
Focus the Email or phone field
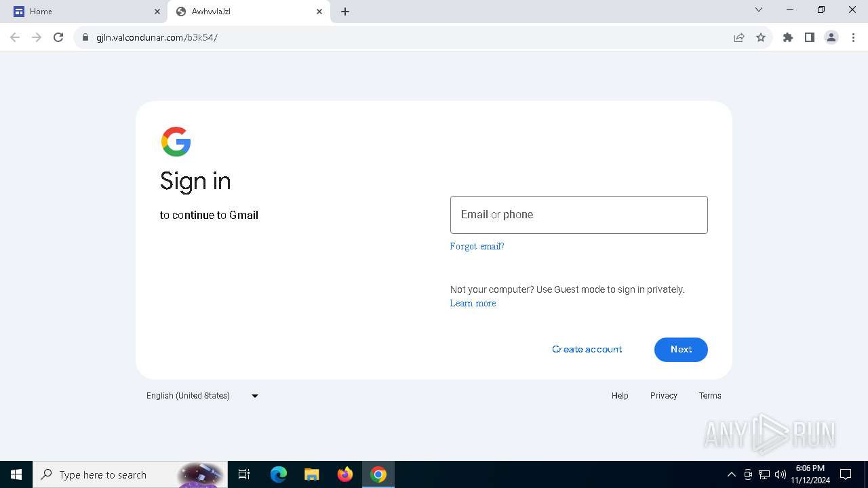[578, 215]
